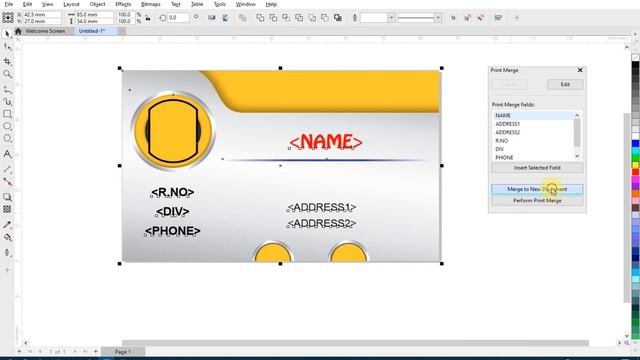Select the Ellipse tool
This screenshot has width=640, height=360.
tap(7, 126)
